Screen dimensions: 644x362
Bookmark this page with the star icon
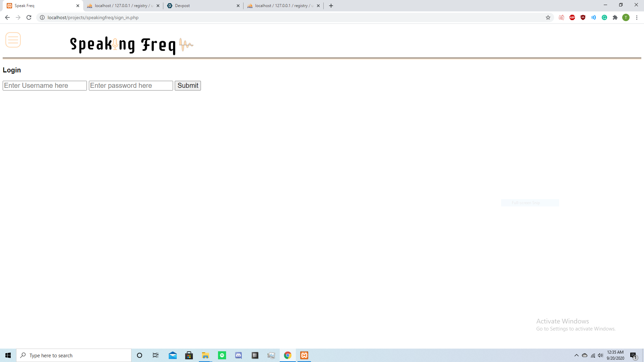pos(548,17)
